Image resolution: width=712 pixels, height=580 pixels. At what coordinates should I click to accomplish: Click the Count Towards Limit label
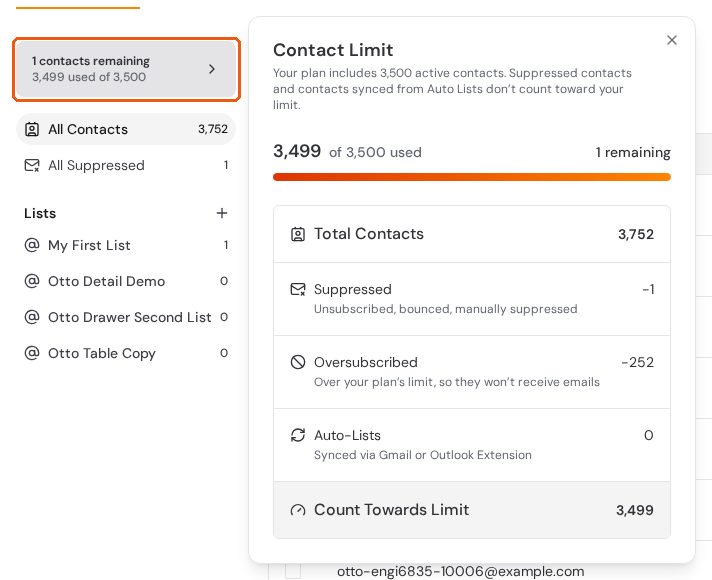point(391,510)
